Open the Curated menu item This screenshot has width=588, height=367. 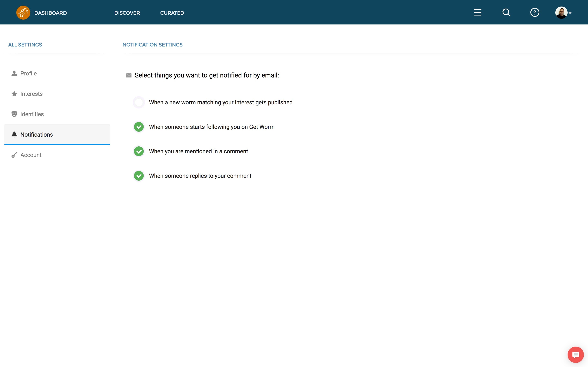pyautogui.click(x=172, y=13)
